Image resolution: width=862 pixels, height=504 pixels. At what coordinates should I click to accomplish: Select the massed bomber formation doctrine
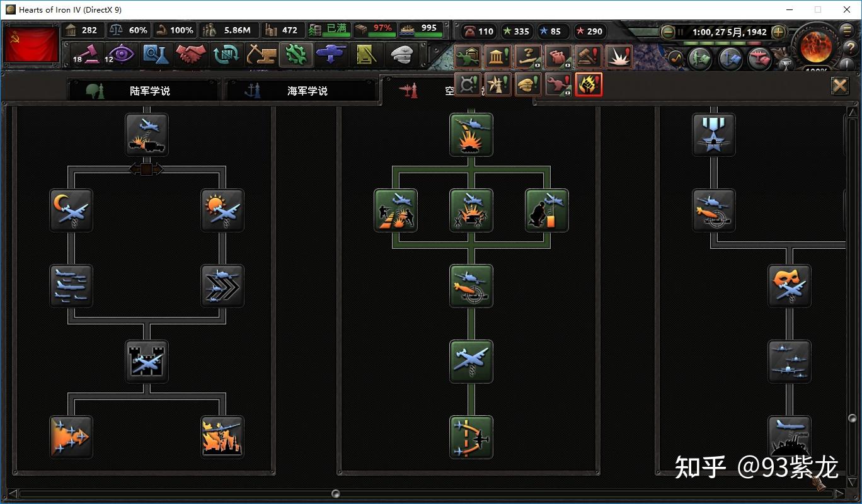click(71, 286)
